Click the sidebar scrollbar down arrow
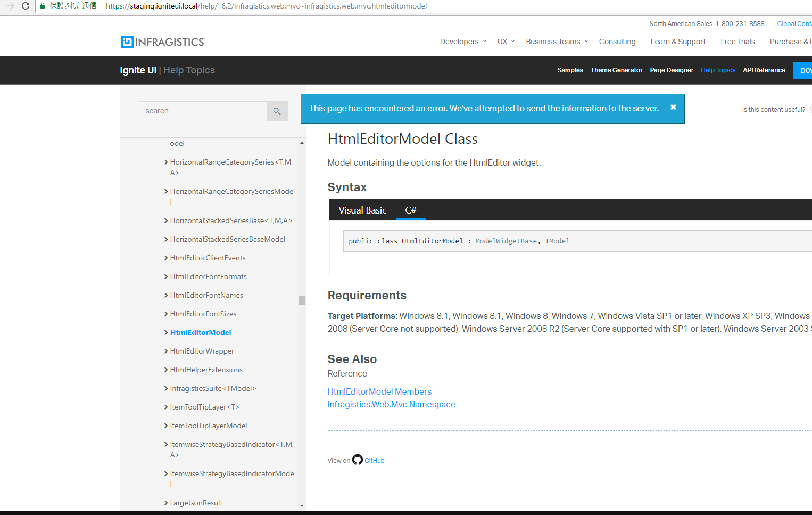 point(302,505)
